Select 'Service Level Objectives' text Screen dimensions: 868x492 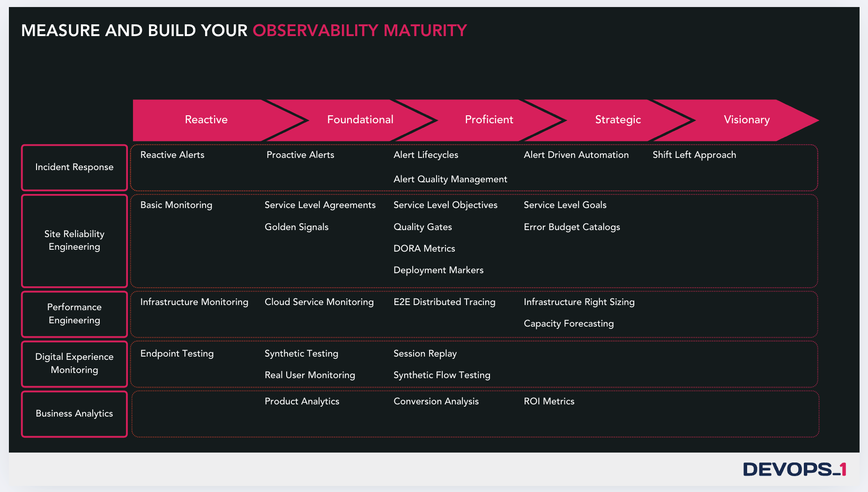click(445, 205)
